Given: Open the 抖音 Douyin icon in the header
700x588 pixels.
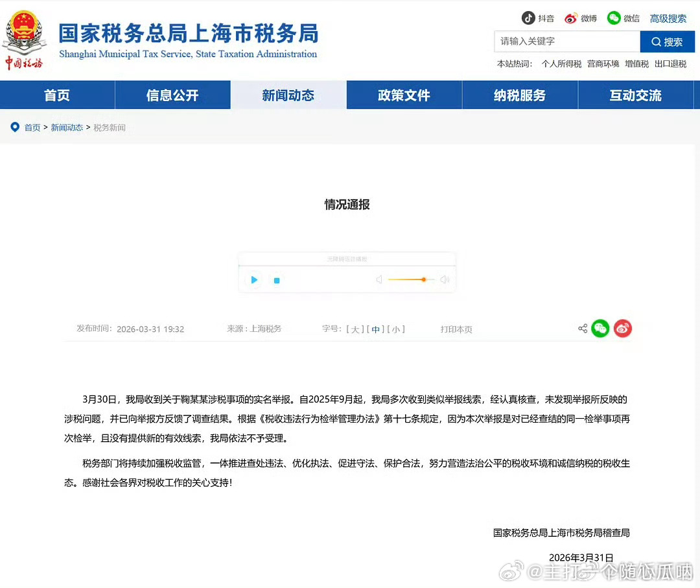Looking at the screenshot, I should click(530, 18).
